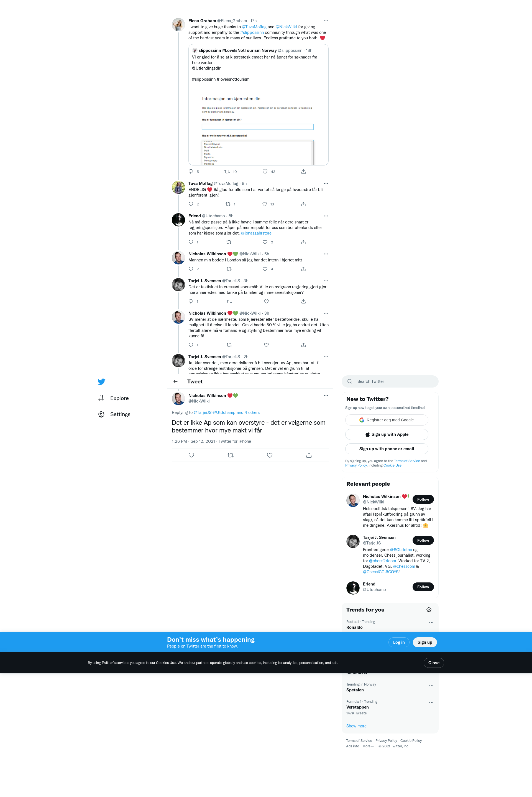Viewport: 532px width, 797px height.
Task: Open Elena Graham's profile picture
Action: coord(178,25)
